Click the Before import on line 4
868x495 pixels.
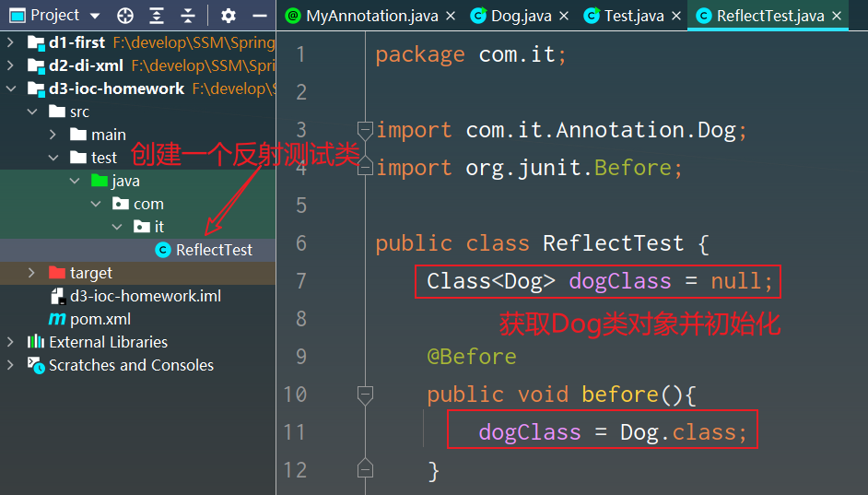coord(633,168)
